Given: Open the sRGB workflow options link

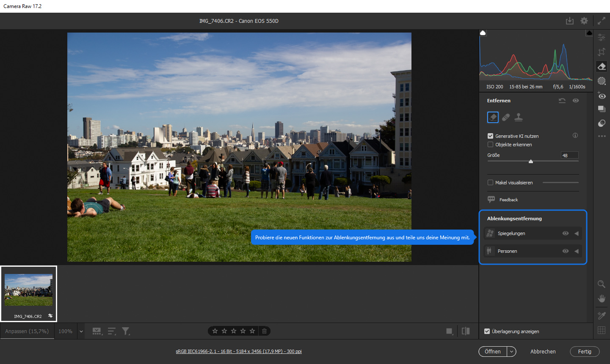Looking at the screenshot, I should 239,352.
